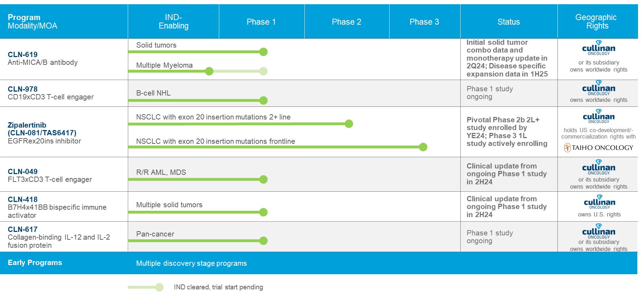Click the Cullinan Oncology logo in CLN-619 row
The image size is (644, 295).
pyautogui.click(x=598, y=48)
